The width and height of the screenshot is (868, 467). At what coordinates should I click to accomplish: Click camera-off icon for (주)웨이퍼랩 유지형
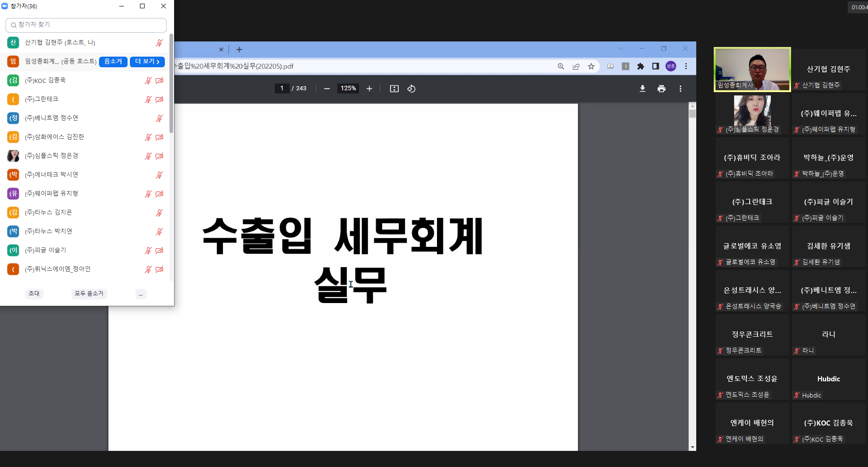(x=159, y=194)
